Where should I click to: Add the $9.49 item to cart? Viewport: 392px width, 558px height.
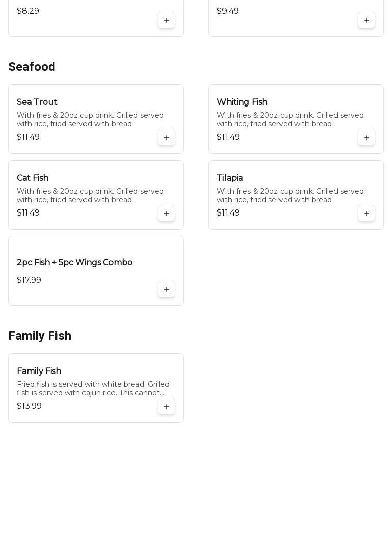pyautogui.click(x=367, y=20)
